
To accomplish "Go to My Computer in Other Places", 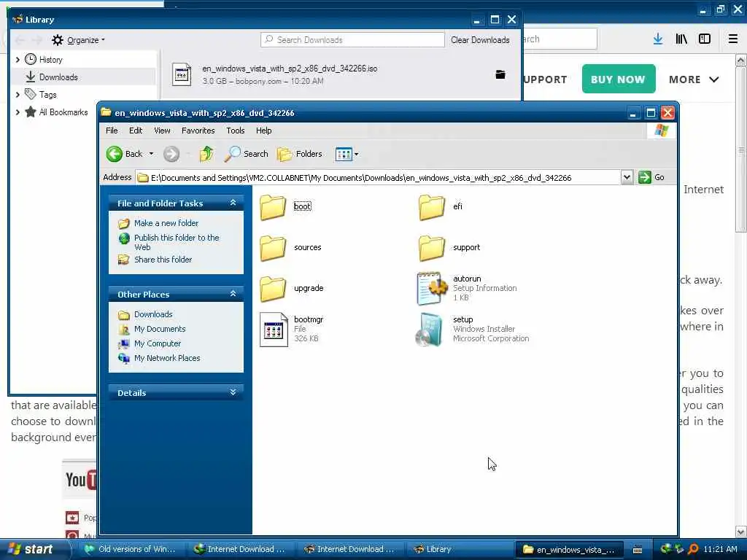I will [x=158, y=343].
